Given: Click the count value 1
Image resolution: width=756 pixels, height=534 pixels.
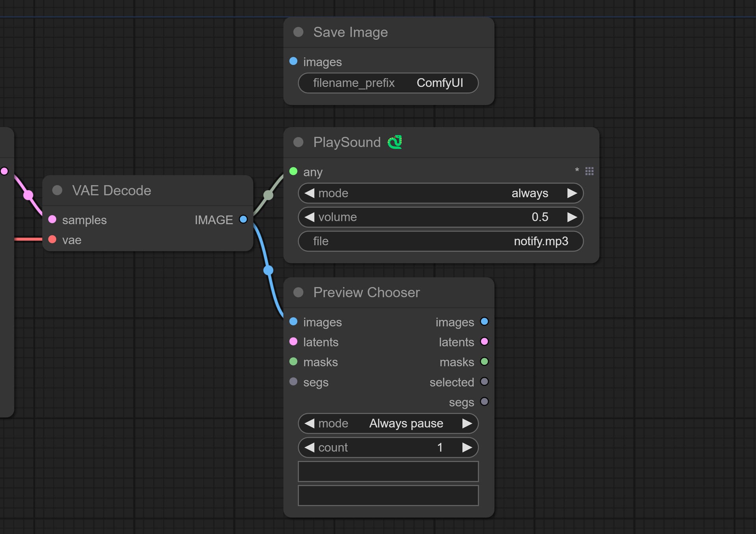Looking at the screenshot, I should pos(440,447).
